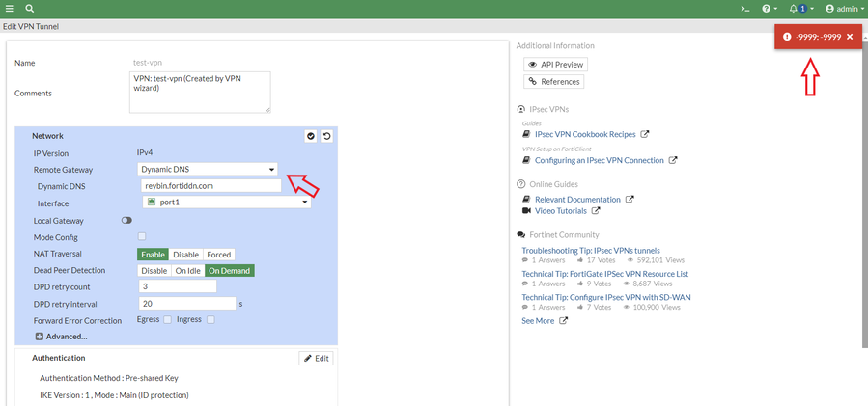Open Video Tutorials link
Viewport: 868px width, 406px height.
561,211
